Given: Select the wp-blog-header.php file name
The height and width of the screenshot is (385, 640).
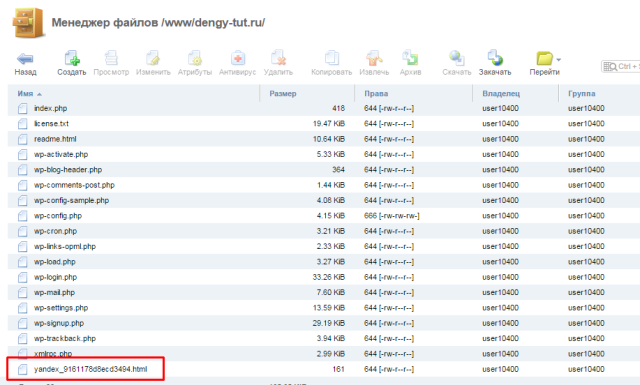Looking at the screenshot, I should point(68,169).
